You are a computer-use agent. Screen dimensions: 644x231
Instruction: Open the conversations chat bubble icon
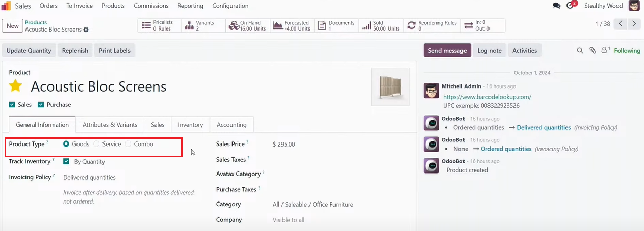tap(556, 6)
